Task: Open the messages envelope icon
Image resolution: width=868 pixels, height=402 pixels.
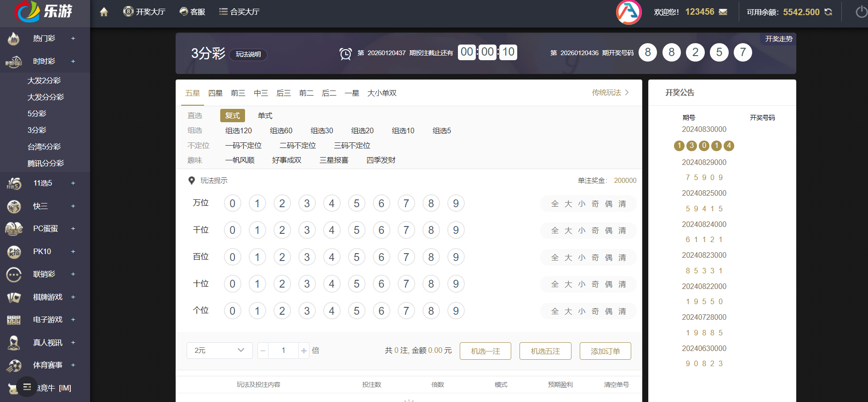Action: [x=723, y=12]
